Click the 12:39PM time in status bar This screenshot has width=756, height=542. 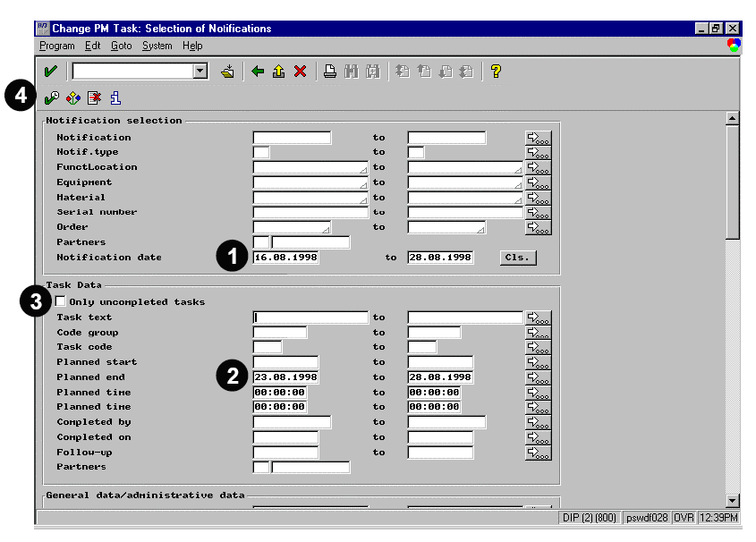[718, 518]
